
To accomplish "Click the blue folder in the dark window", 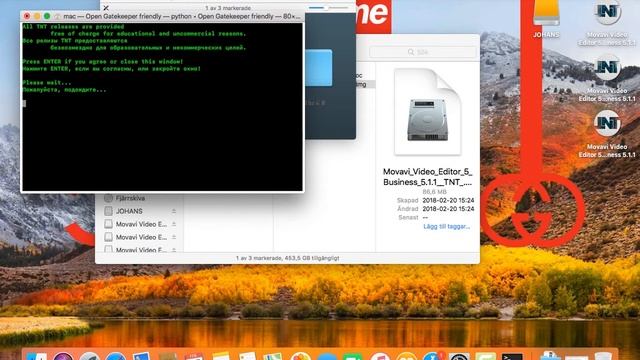I will point(318,67).
